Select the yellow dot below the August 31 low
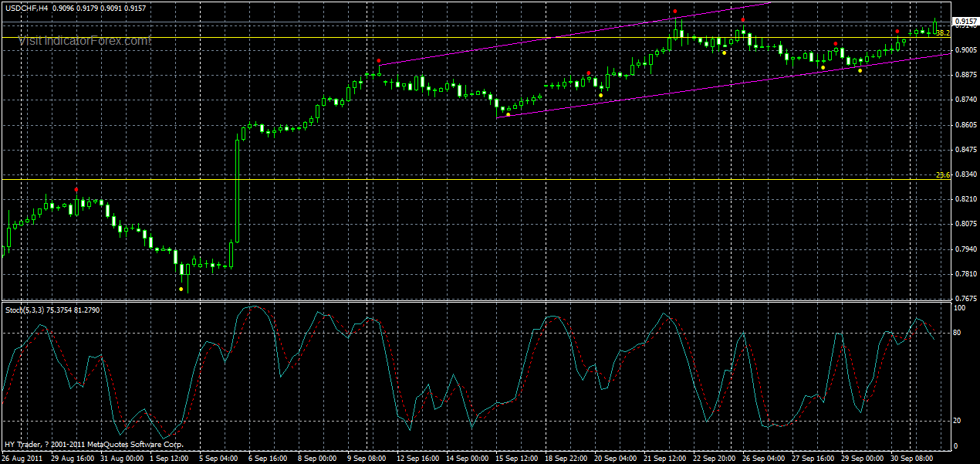Screen dimensions: 980x464 coord(181,289)
